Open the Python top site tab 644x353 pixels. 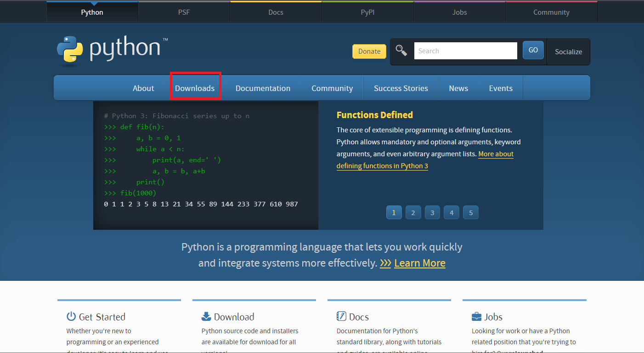pyautogui.click(x=92, y=12)
